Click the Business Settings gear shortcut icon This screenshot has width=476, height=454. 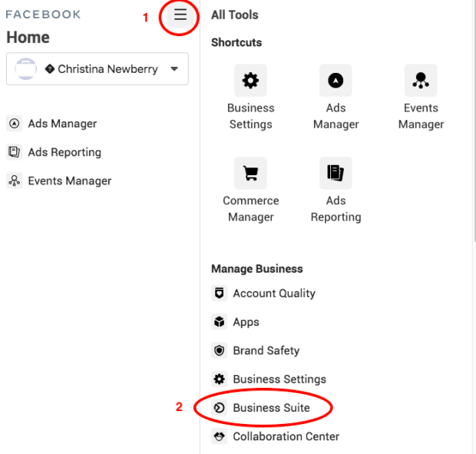pos(250,80)
